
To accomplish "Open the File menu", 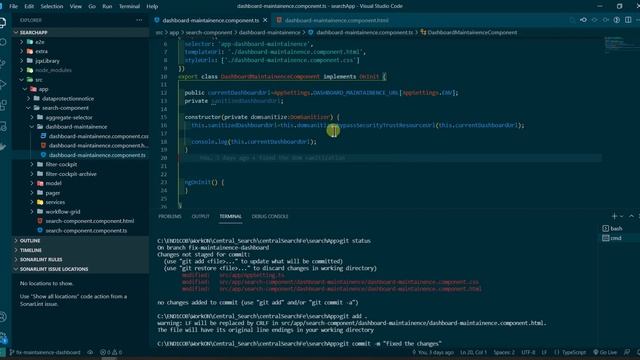I will coord(13,6).
